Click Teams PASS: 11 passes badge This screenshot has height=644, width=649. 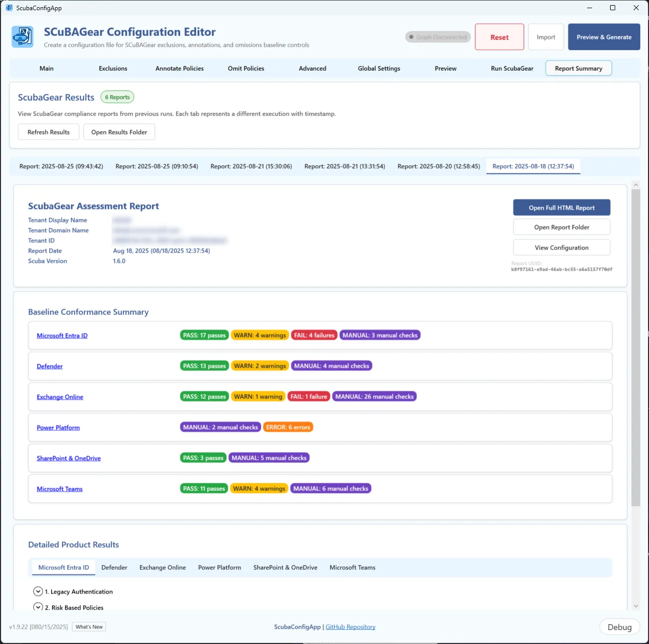[x=204, y=488]
